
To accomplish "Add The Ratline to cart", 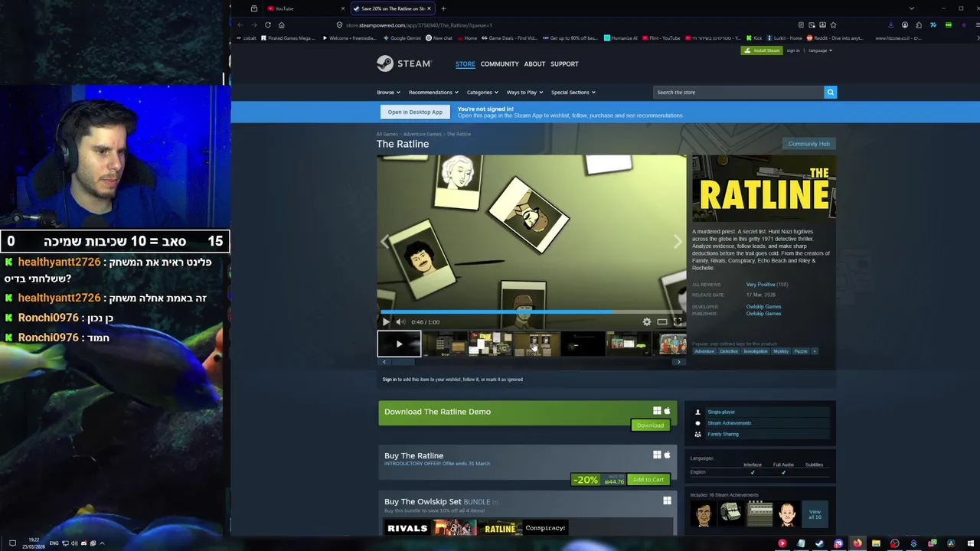I will click(x=648, y=480).
